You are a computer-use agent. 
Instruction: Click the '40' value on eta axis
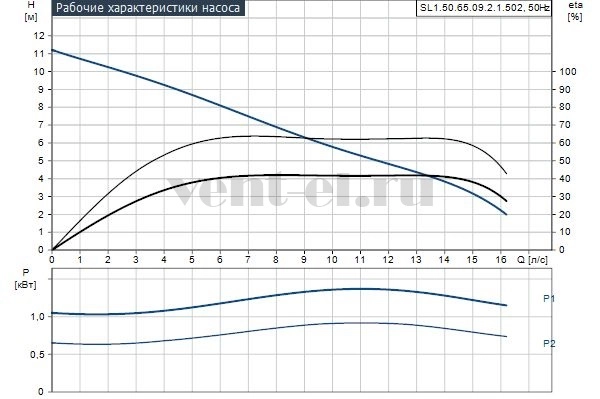[565, 179]
